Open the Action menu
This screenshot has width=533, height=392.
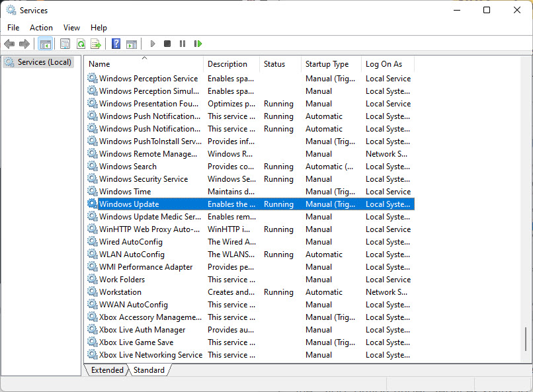point(41,28)
